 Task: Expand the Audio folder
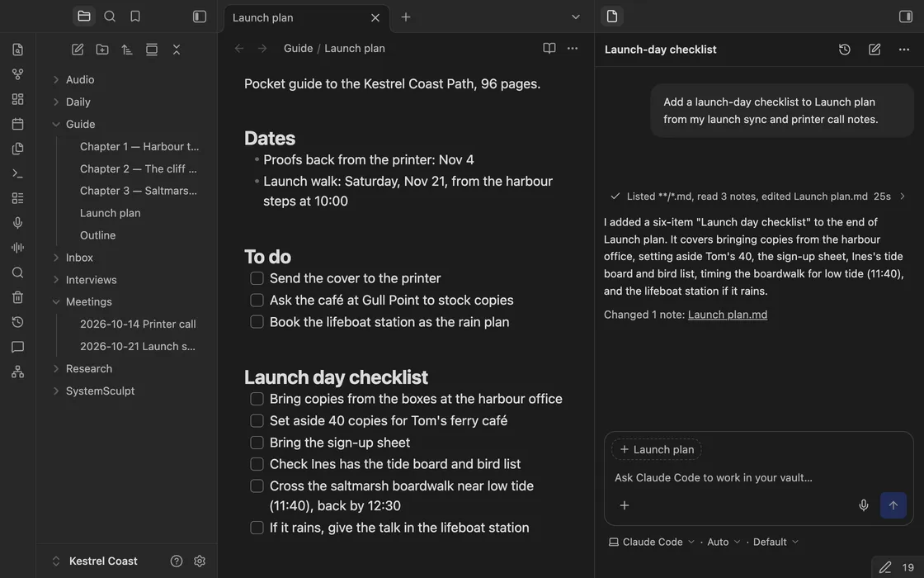click(56, 79)
